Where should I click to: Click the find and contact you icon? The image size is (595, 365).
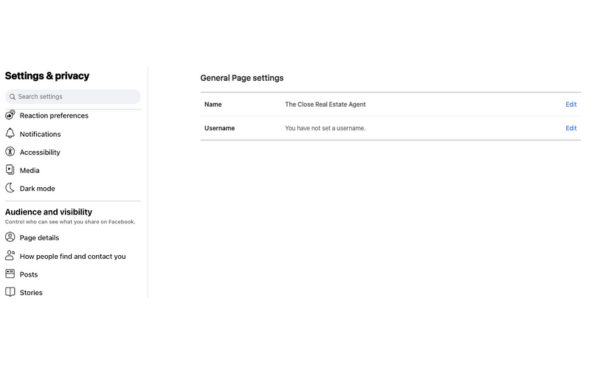point(10,255)
